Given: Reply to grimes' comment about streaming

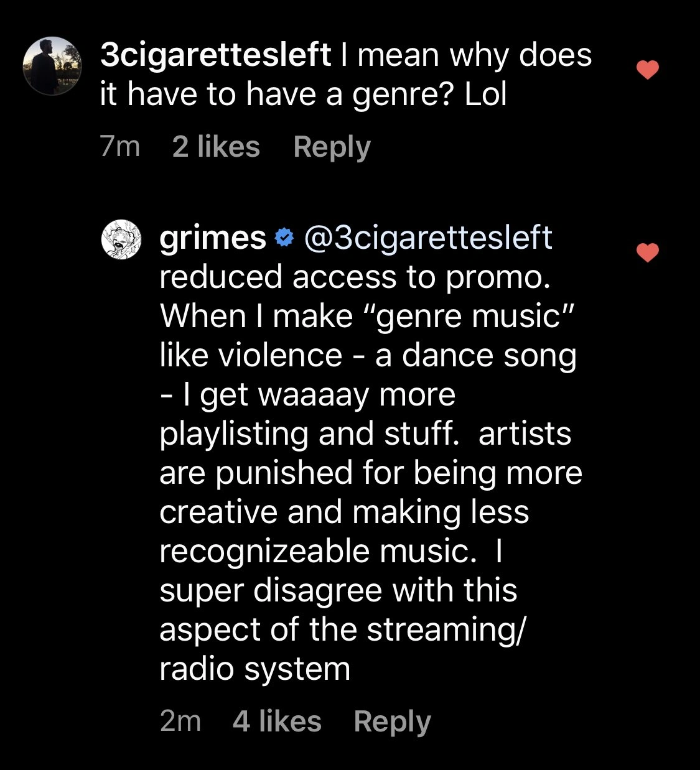Looking at the screenshot, I should tap(392, 722).
